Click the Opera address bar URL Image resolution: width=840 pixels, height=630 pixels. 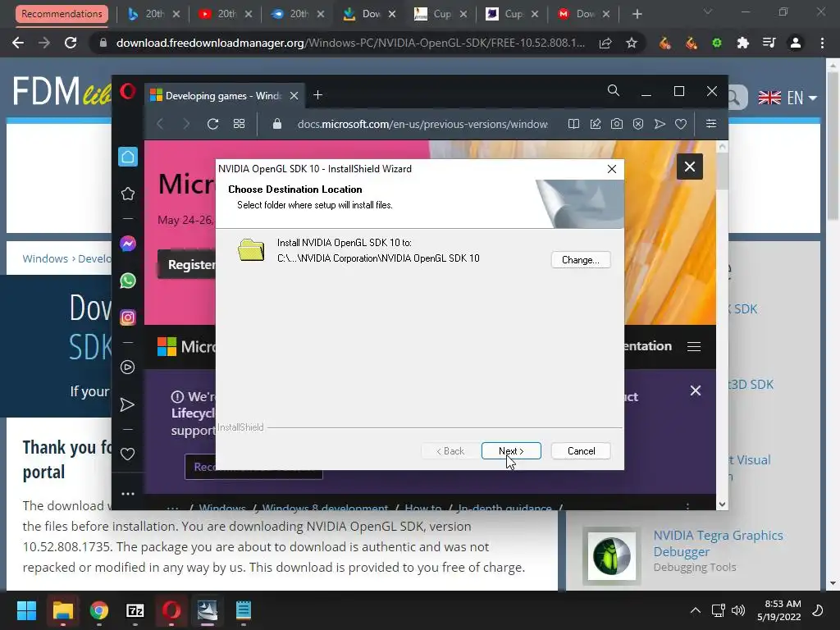click(x=422, y=125)
